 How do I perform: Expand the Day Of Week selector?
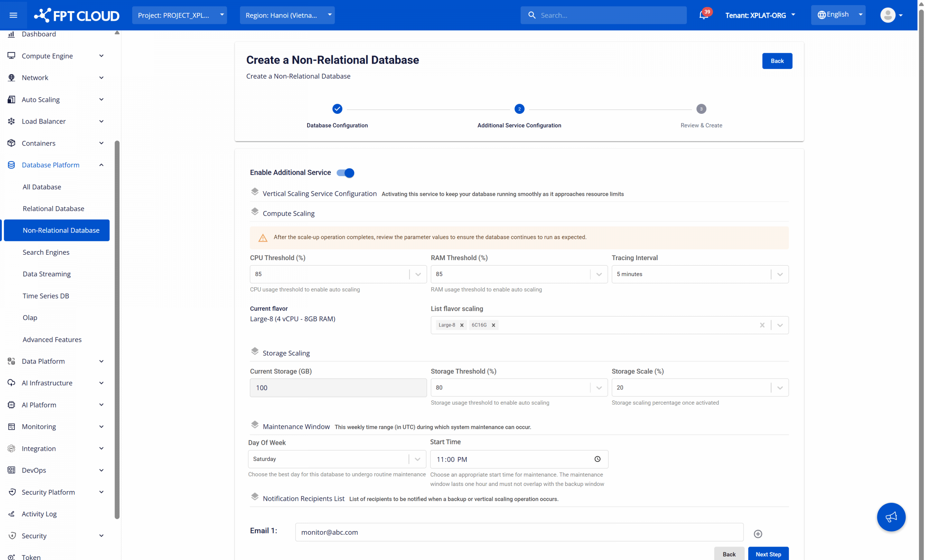pos(417,459)
